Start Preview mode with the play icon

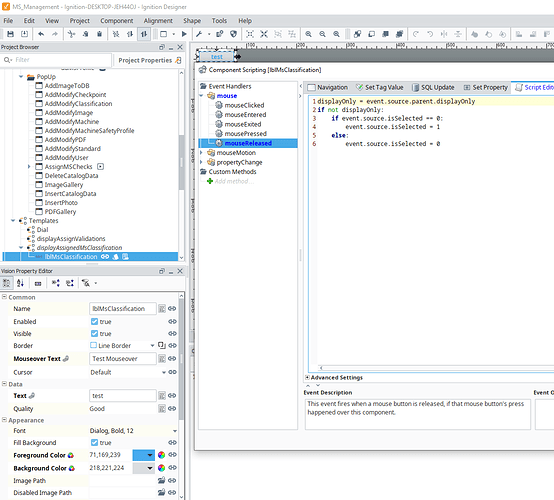(184, 34)
